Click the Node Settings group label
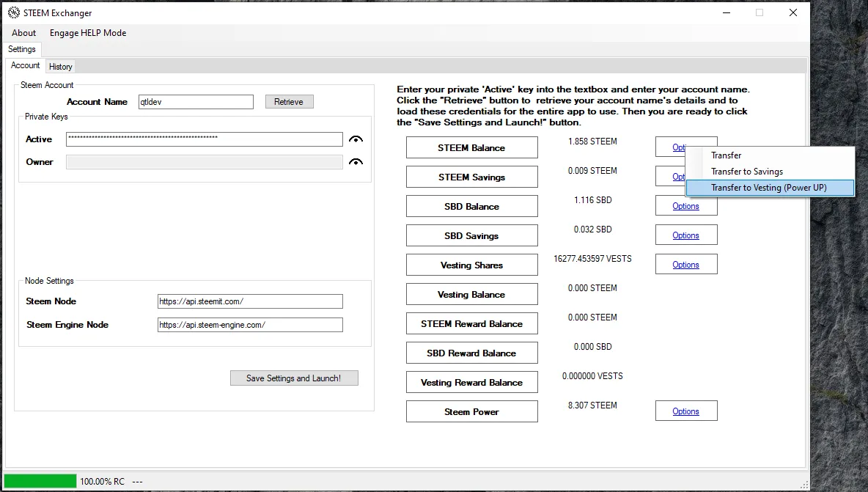 tap(49, 281)
